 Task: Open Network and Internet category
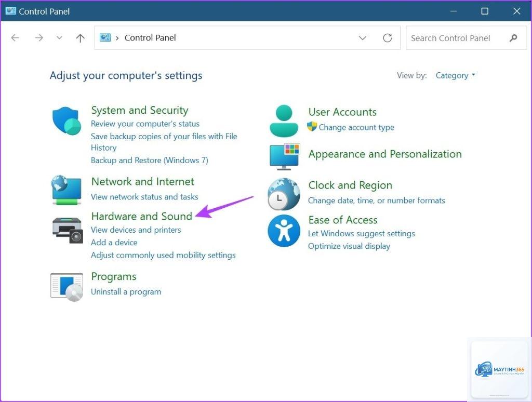click(142, 181)
